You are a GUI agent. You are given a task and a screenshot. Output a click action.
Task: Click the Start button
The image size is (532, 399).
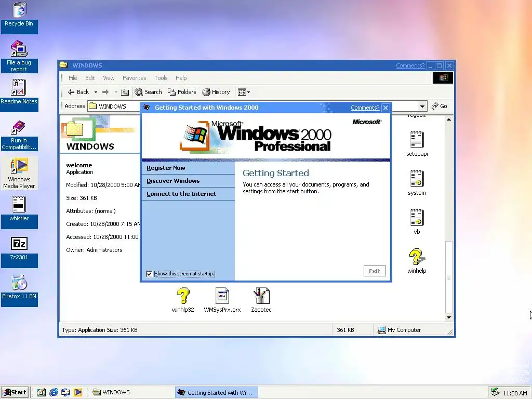(x=15, y=392)
